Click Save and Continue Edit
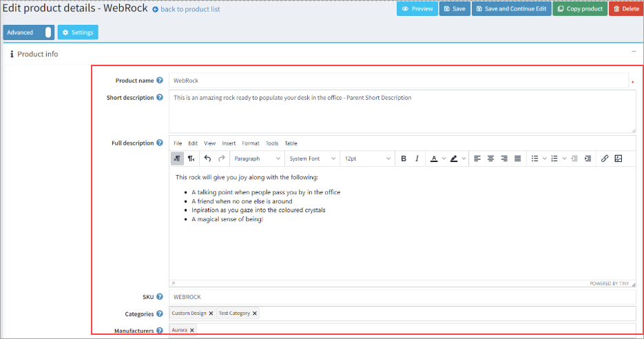Screen dimensions: 644x339 tap(511, 9)
